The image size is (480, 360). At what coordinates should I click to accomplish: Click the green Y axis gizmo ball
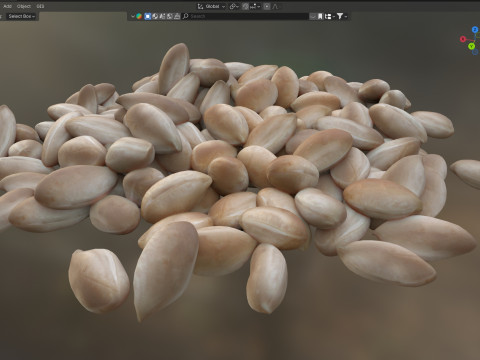point(471,46)
